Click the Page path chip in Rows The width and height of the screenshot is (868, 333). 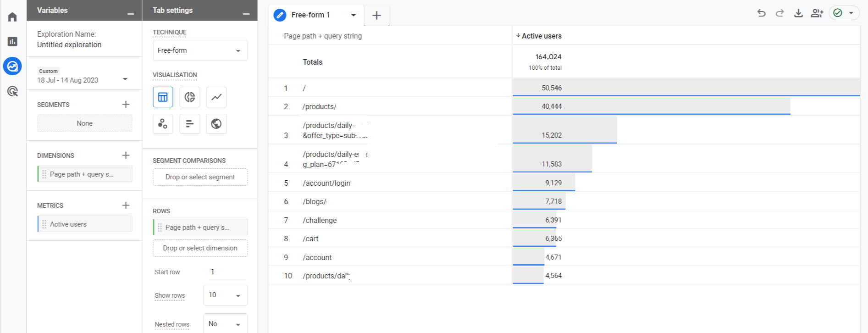pos(200,228)
